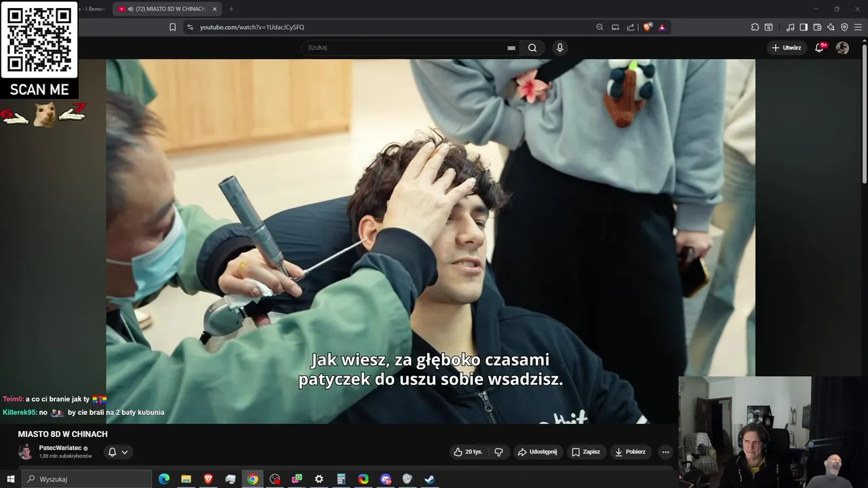Click chat message from Teim0
Screen dimensions: 868x488
coord(55,400)
